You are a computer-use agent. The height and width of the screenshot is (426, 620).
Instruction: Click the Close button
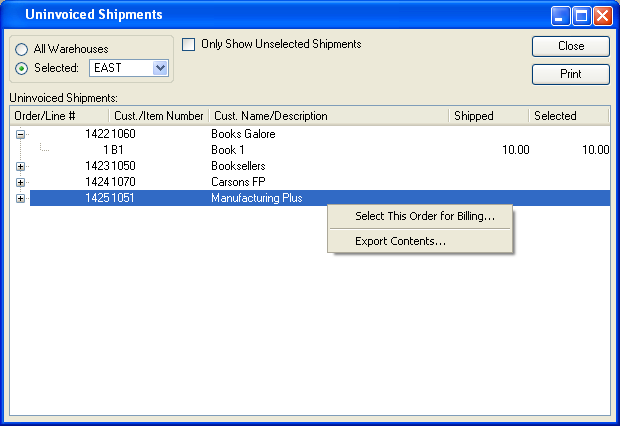point(571,46)
